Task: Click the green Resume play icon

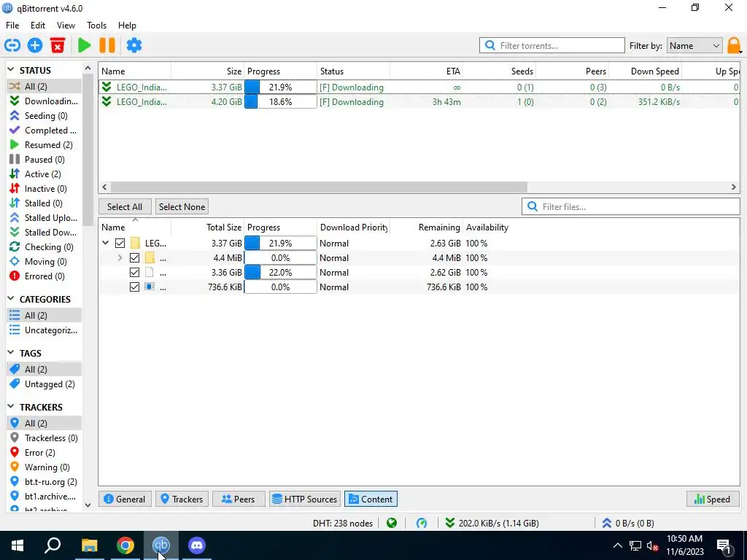Action: pyautogui.click(x=85, y=46)
